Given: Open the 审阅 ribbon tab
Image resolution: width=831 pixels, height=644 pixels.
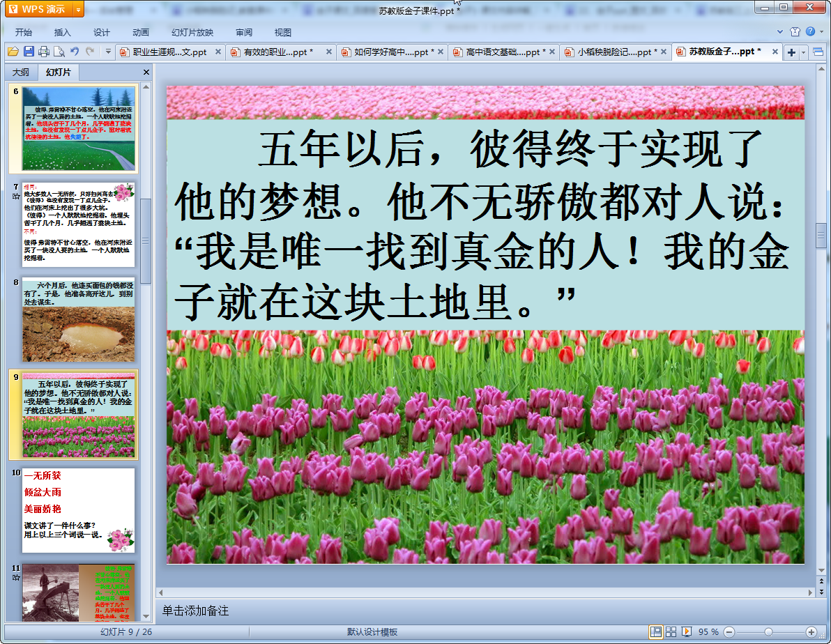Looking at the screenshot, I should [244, 32].
